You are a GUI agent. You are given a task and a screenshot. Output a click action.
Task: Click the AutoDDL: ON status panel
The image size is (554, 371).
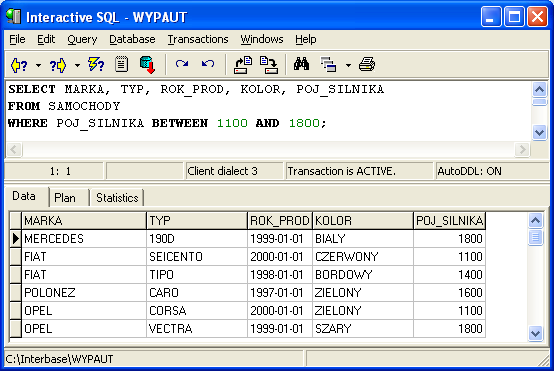click(x=492, y=171)
